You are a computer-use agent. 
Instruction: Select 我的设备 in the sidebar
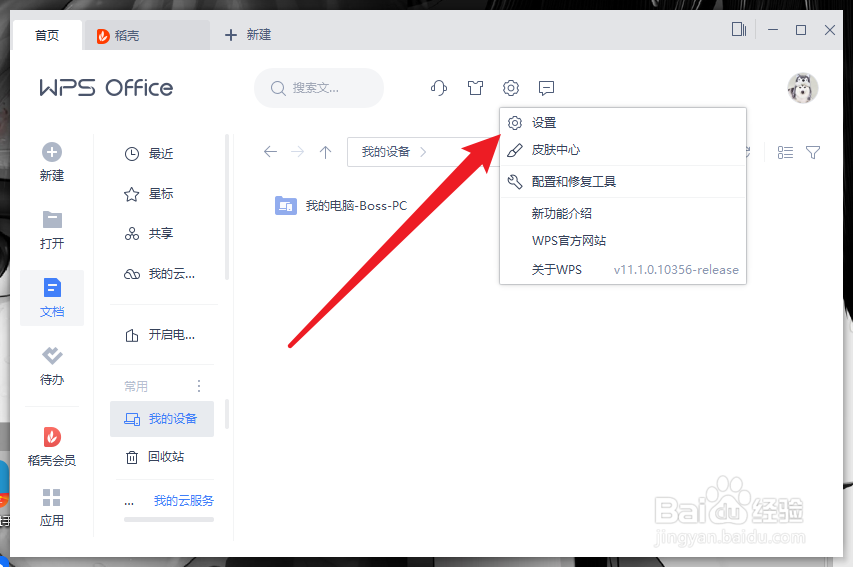pyautogui.click(x=162, y=418)
